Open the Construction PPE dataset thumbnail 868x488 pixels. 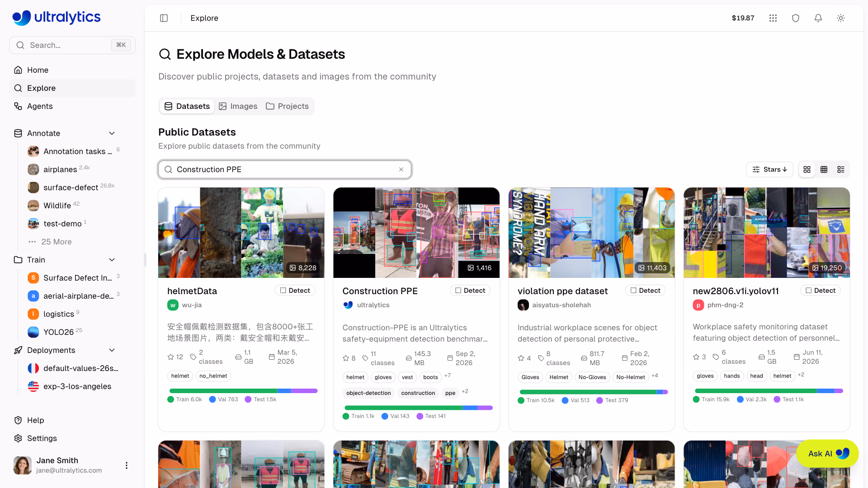416,233
